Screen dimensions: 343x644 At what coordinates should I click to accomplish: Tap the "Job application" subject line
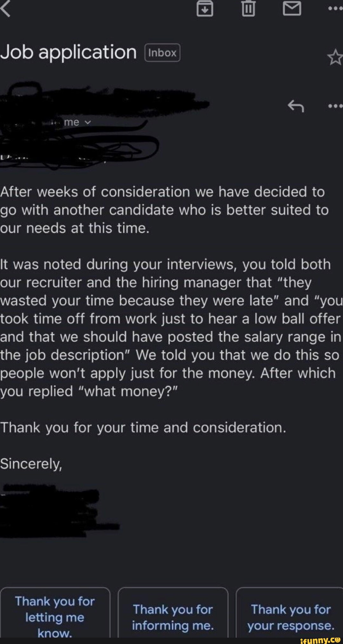click(x=68, y=52)
